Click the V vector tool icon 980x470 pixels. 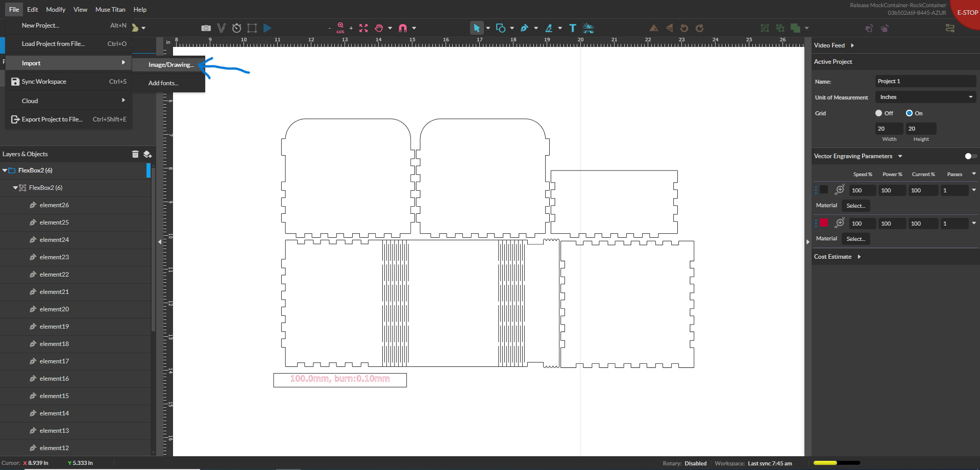(x=221, y=28)
